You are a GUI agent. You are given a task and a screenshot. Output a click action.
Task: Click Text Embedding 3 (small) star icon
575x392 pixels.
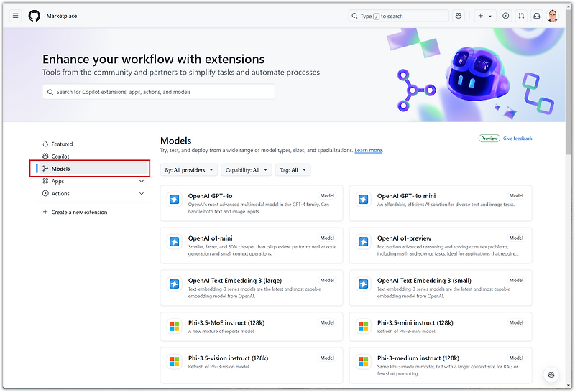pos(364,284)
